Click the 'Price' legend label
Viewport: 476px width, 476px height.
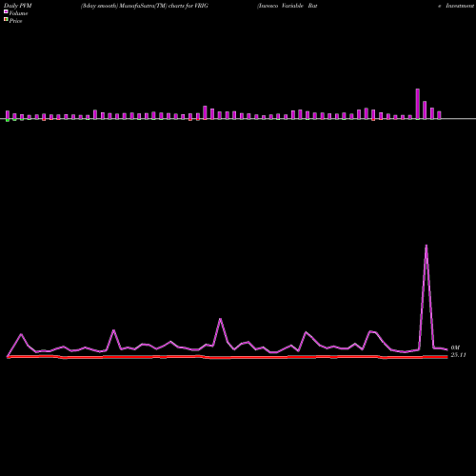[x=15, y=21]
